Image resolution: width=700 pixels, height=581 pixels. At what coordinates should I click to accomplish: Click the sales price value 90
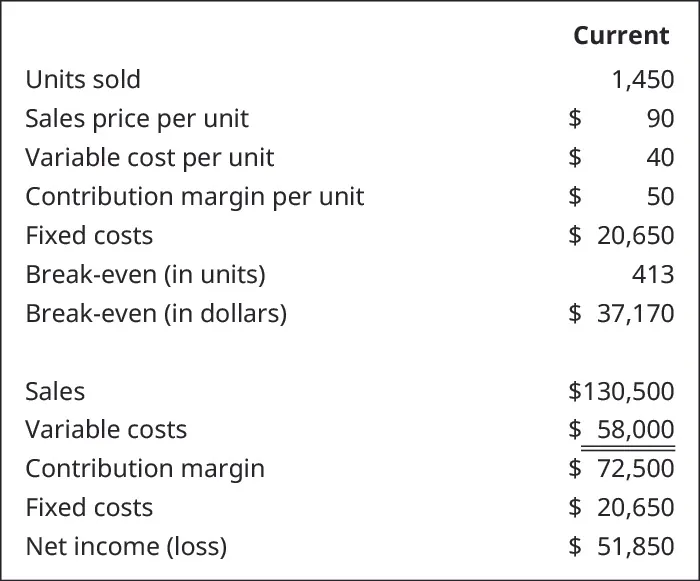660,118
